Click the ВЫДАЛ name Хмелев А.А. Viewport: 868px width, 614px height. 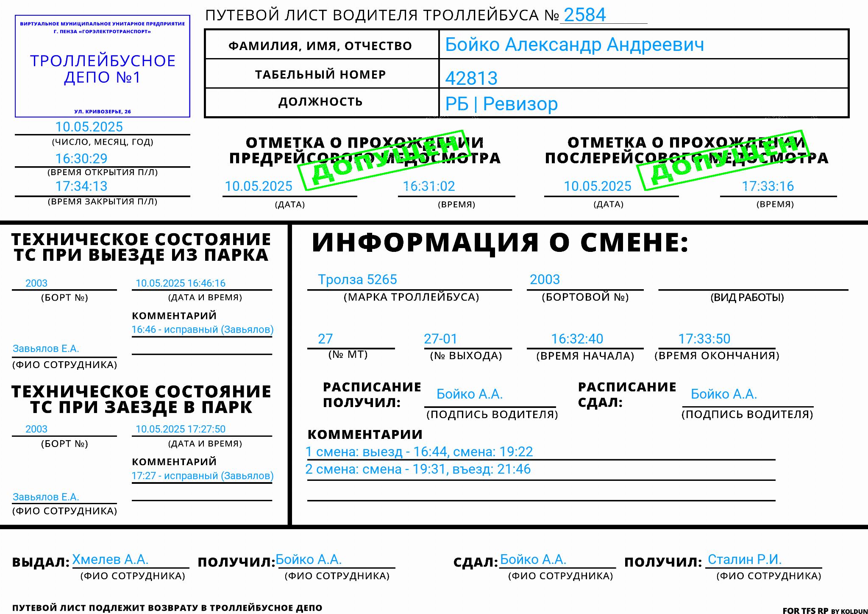(110, 559)
